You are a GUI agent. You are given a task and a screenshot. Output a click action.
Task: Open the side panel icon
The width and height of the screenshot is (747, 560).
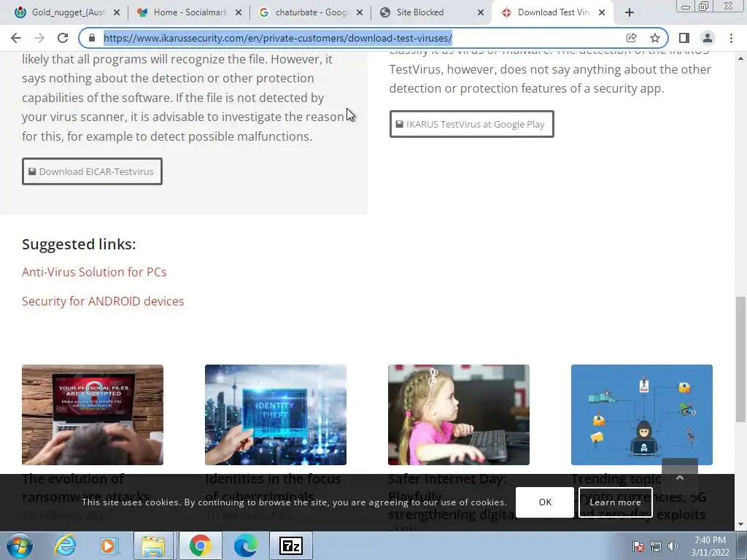tap(684, 38)
